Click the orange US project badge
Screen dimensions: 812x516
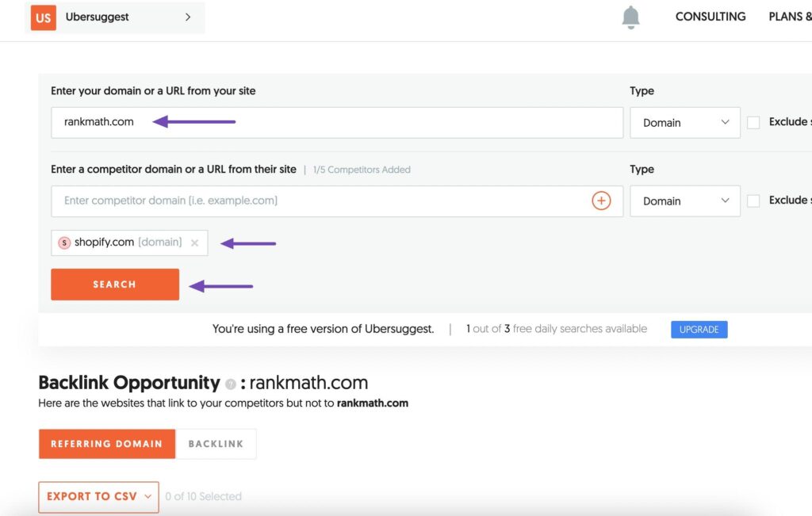(44, 17)
